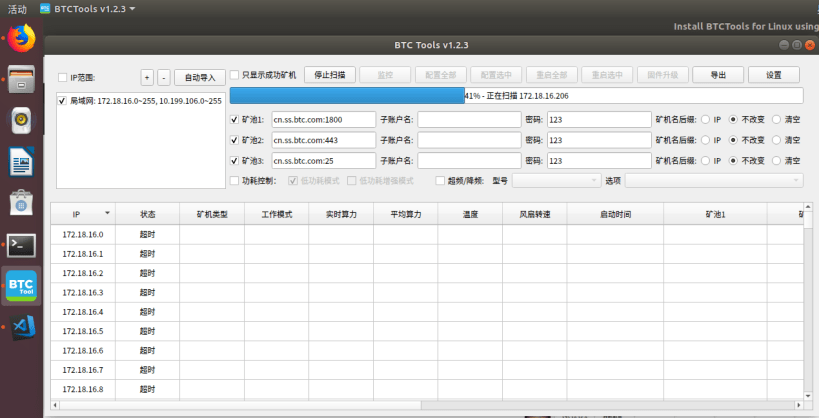The image size is (819, 418).
Task: Select the 172.18.16.8 IP cell
Action: pos(83,389)
